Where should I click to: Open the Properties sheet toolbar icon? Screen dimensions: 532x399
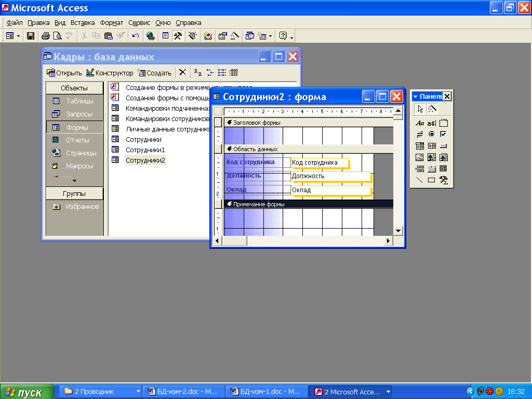222,36
